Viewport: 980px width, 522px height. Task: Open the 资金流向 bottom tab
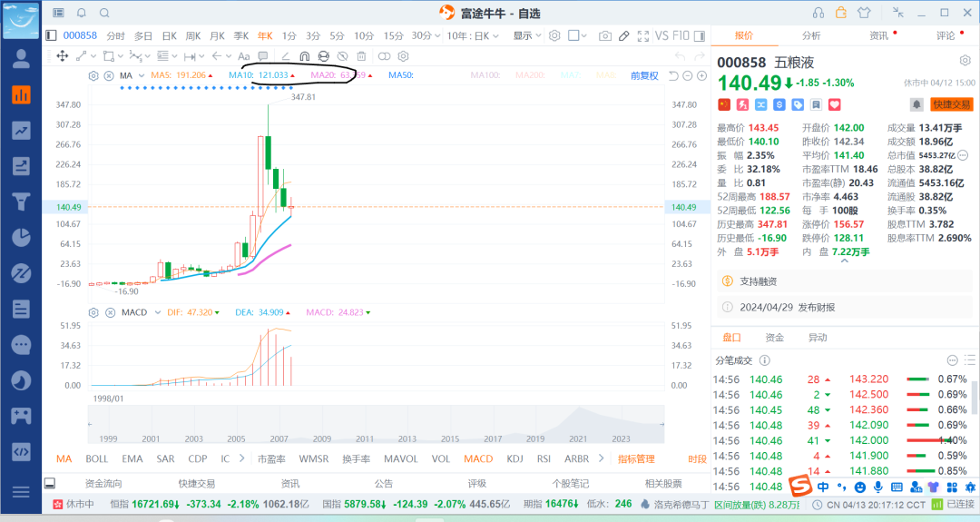(103, 484)
